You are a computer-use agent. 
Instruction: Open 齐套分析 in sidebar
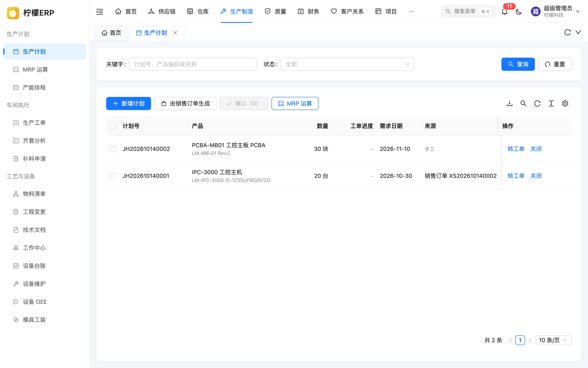click(x=45, y=141)
